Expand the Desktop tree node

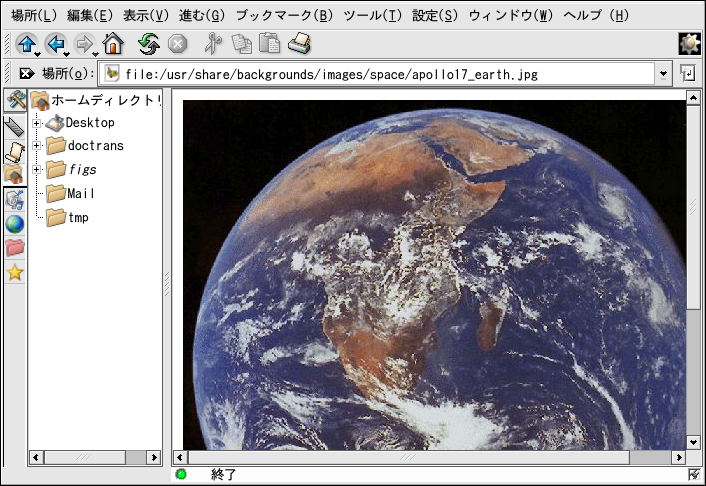pos(37,123)
